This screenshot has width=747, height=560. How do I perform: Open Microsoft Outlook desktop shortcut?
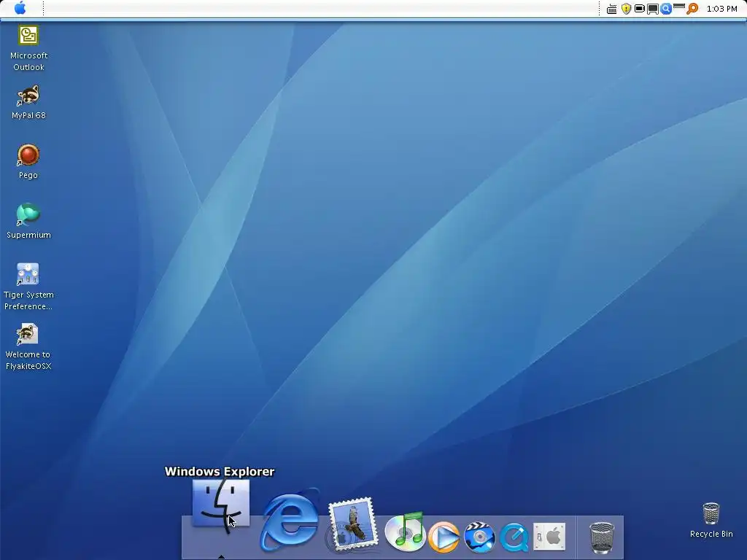pyautogui.click(x=28, y=36)
